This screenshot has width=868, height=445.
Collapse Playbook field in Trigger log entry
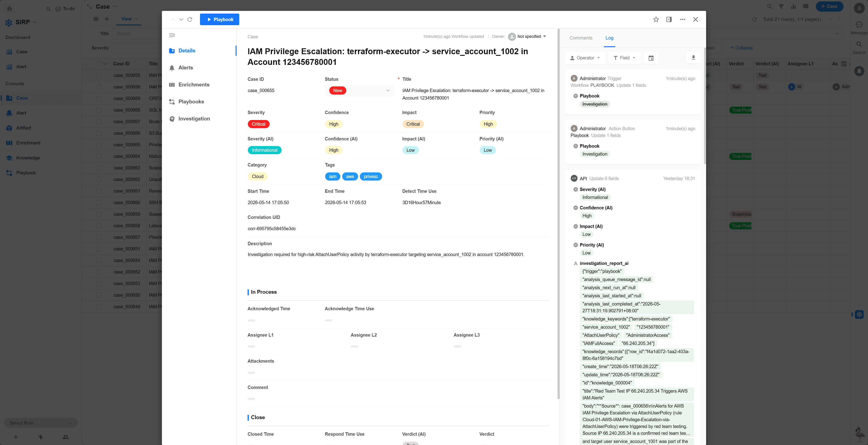pyautogui.click(x=575, y=96)
